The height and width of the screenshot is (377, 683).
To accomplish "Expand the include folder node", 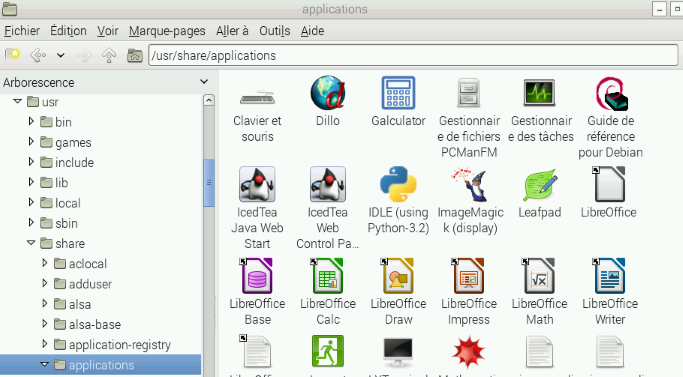I will coord(31,161).
